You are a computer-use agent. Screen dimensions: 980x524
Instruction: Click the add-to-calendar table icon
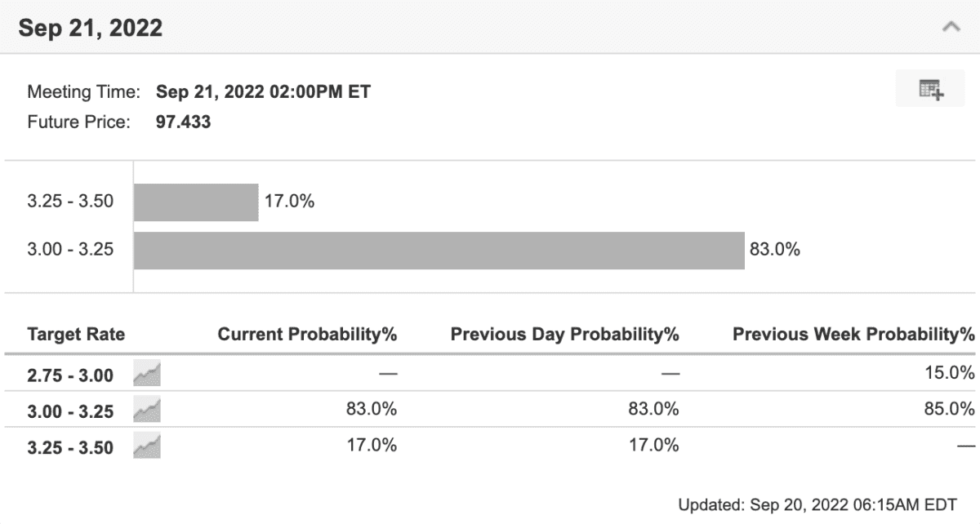930,89
